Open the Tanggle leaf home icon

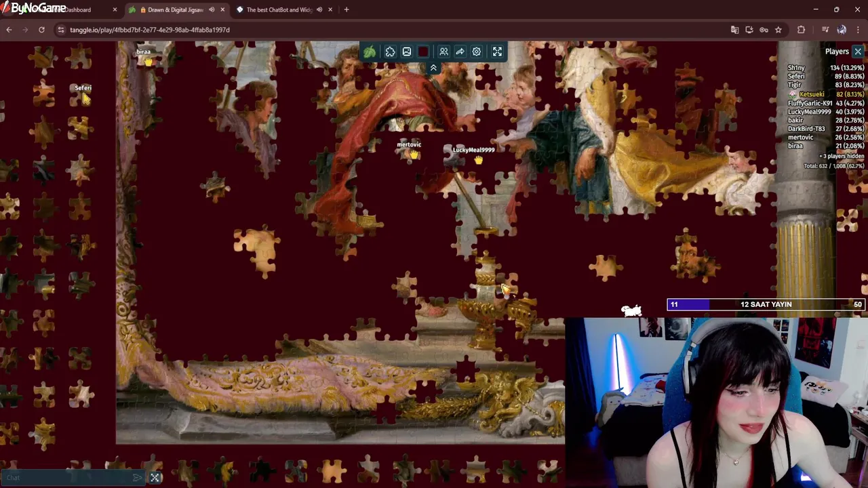click(370, 52)
